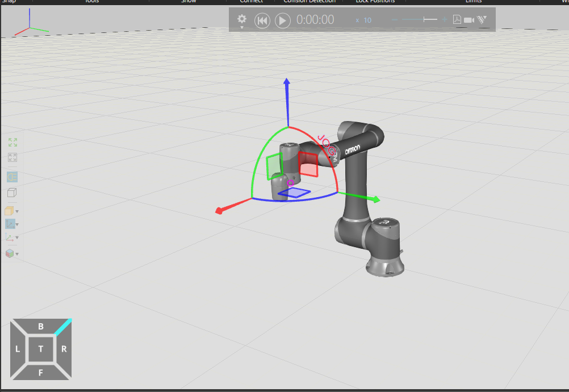Switch to Top view on view cube
This screenshot has width=569, height=392.
[41, 349]
